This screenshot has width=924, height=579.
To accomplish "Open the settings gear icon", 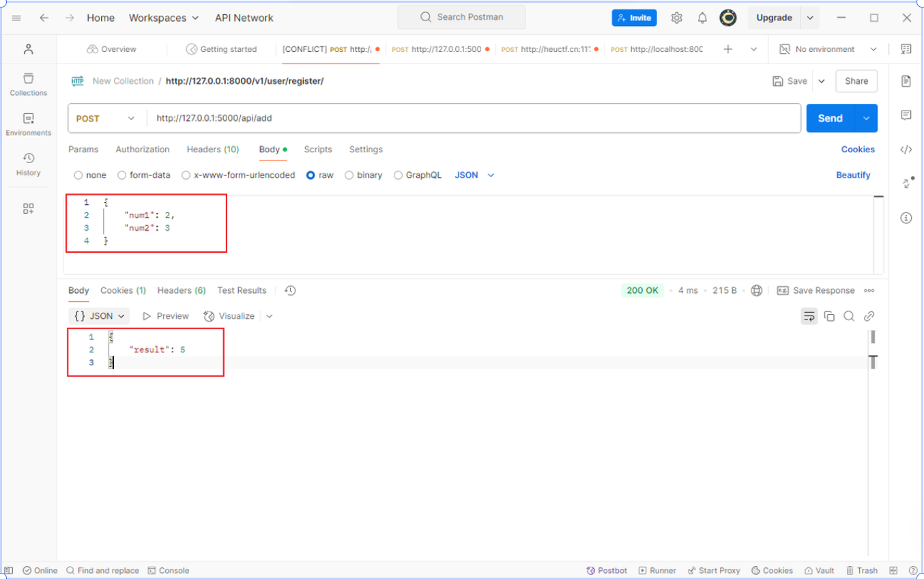I will tap(676, 18).
